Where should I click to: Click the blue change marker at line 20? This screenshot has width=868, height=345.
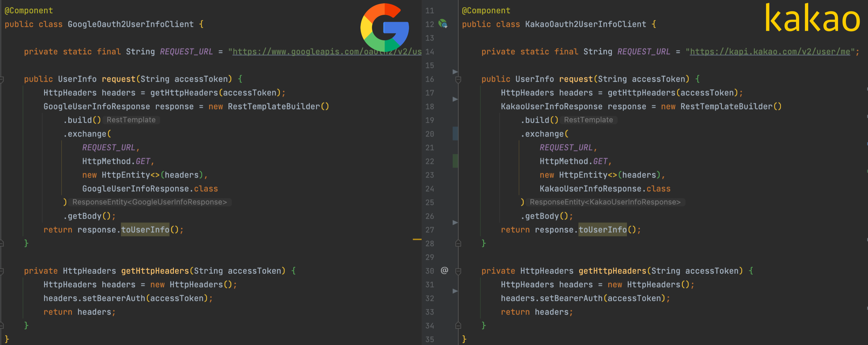(x=455, y=134)
